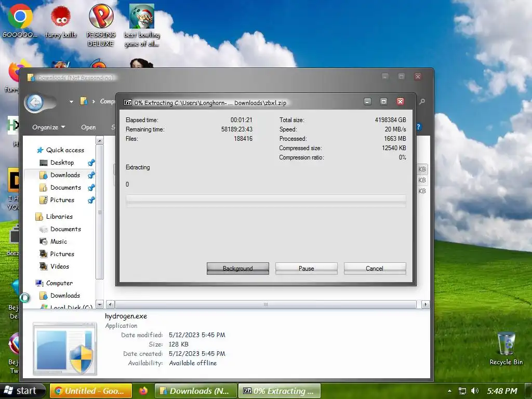
Task: Open the Start menu
Action: coord(22,391)
